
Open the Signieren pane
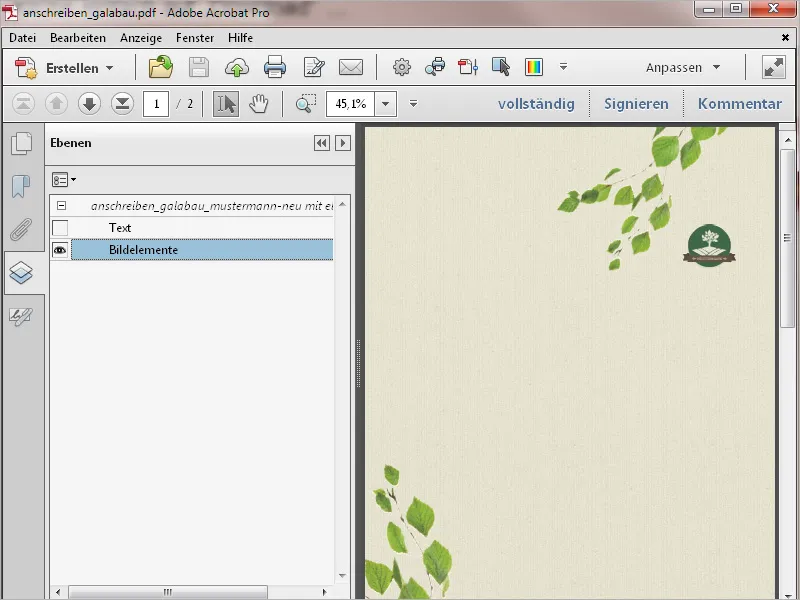tap(636, 104)
